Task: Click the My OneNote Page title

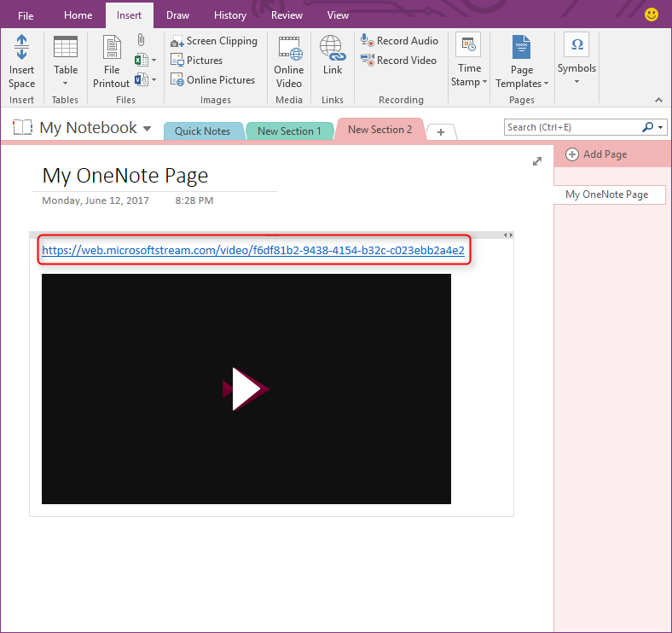Action: tap(125, 176)
